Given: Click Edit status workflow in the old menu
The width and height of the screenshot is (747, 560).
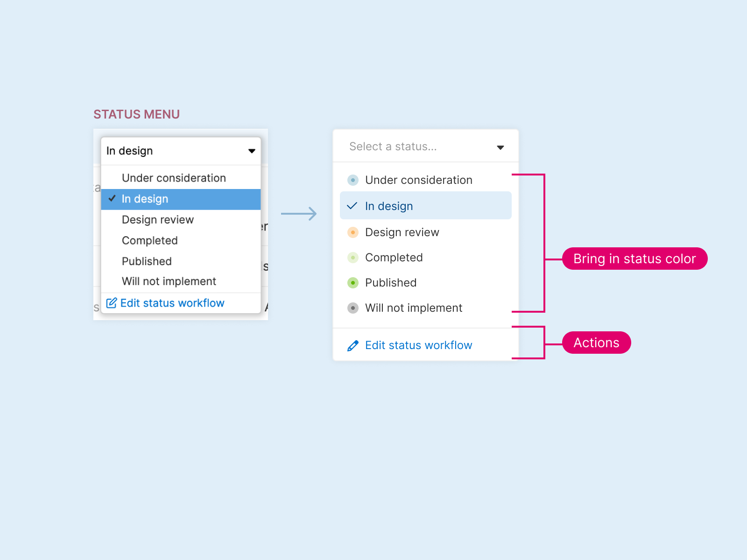Looking at the screenshot, I should pyautogui.click(x=172, y=303).
